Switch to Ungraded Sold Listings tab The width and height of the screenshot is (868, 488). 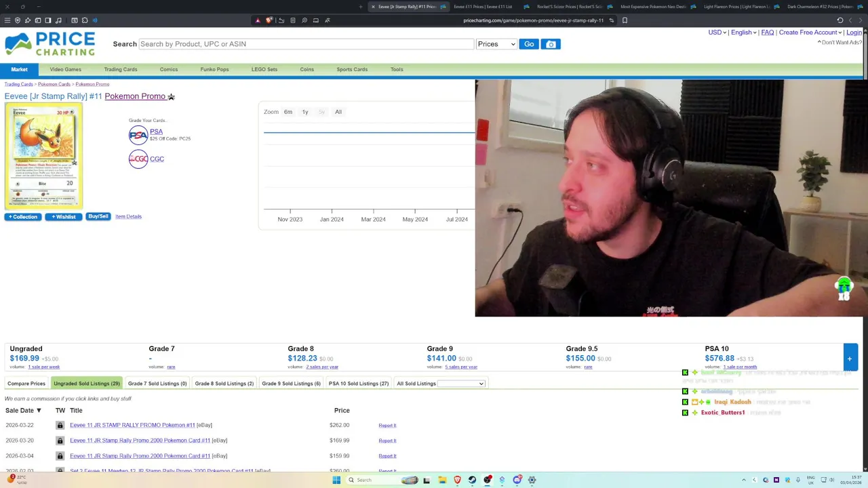87,384
